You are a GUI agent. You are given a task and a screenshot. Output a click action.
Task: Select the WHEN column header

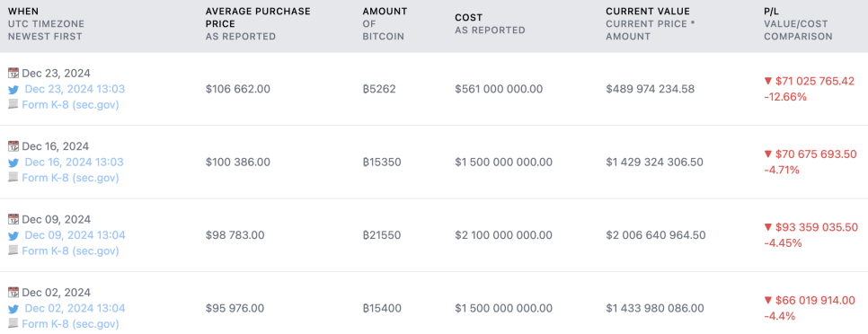[x=22, y=11]
